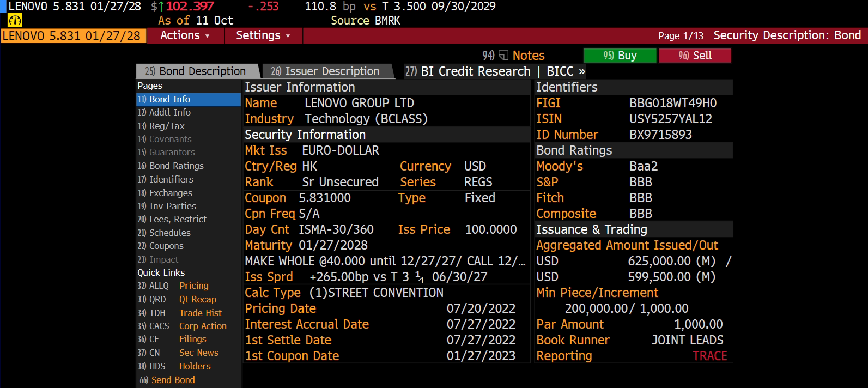Click the Composite rating label
Screen dimensions: 868x388
[566, 214]
